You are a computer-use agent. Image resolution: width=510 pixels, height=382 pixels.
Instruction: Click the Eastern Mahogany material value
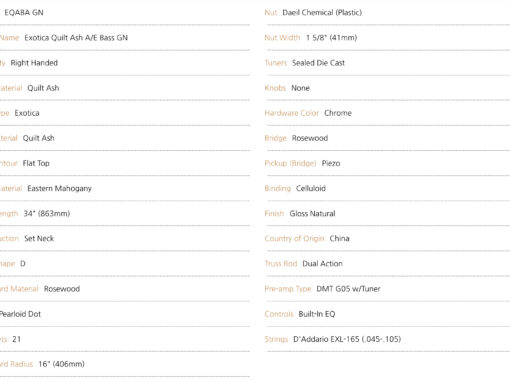point(59,188)
